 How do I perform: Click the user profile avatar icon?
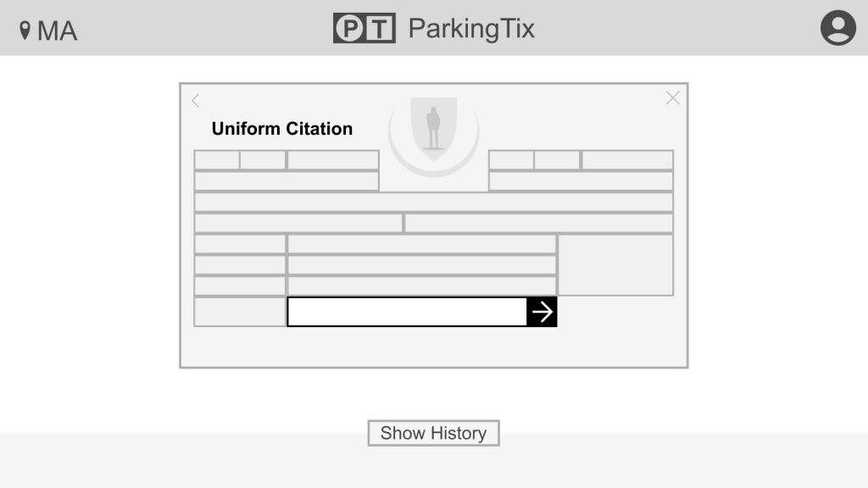[837, 28]
